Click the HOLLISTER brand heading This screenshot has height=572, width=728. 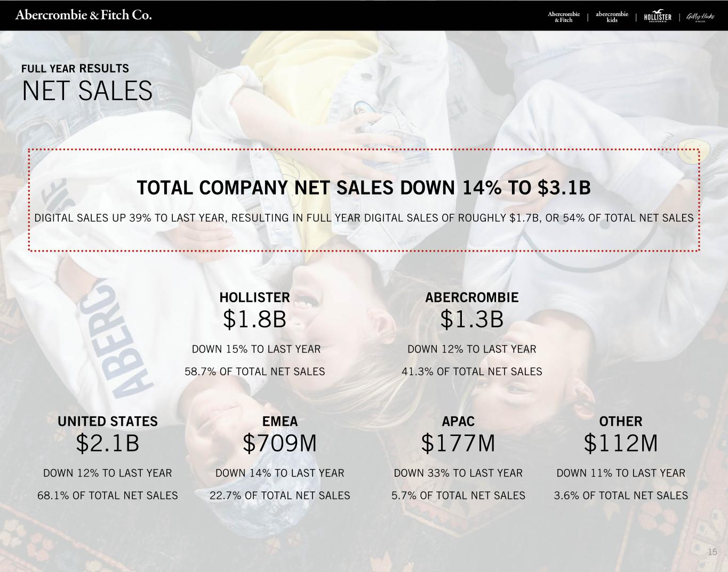(x=255, y=297)
